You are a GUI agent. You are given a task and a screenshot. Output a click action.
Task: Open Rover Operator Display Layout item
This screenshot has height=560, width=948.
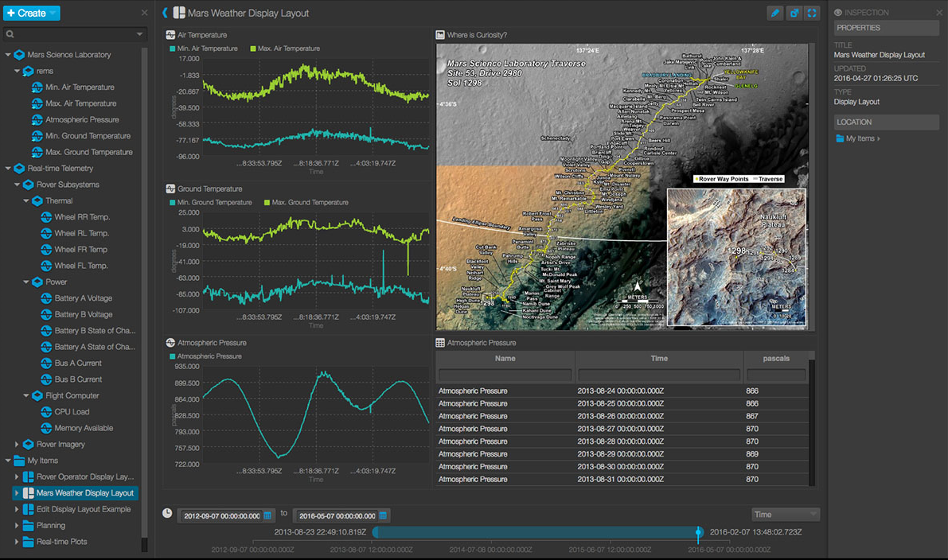84,476
